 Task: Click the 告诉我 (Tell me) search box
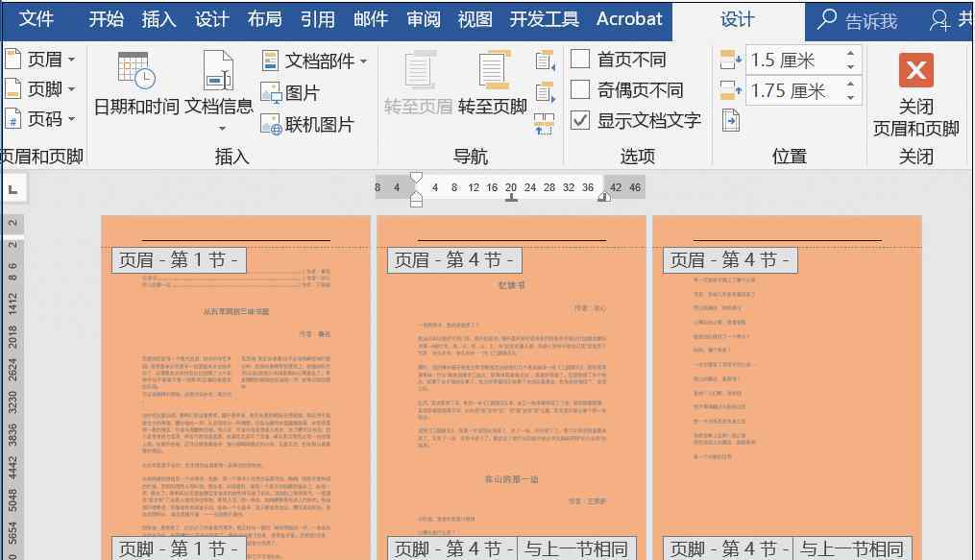click(858, 20)
